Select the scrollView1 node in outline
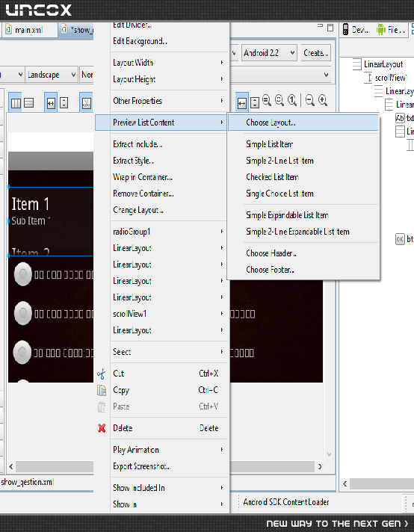Image resolution: width=414 pixels, height=532 pixels. [x=391, y=78]
